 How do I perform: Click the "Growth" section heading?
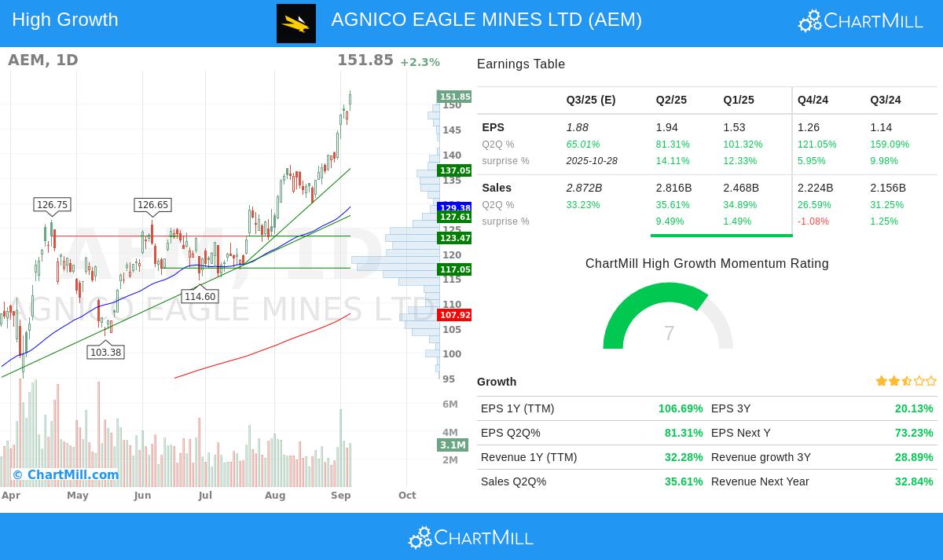pos(497,382)
